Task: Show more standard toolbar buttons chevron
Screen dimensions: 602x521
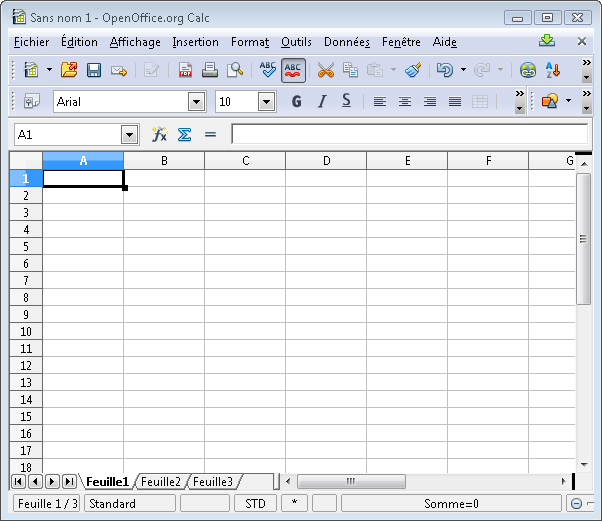Action: (x=586, y=63)
